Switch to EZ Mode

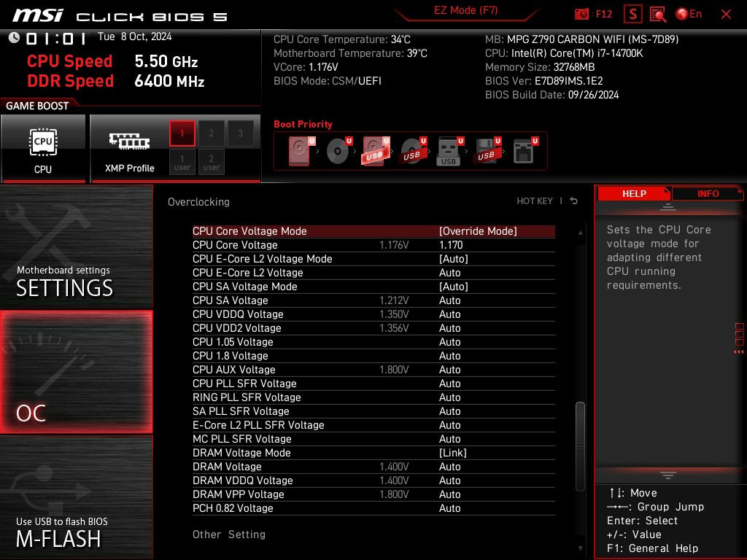tap(465, 10)
